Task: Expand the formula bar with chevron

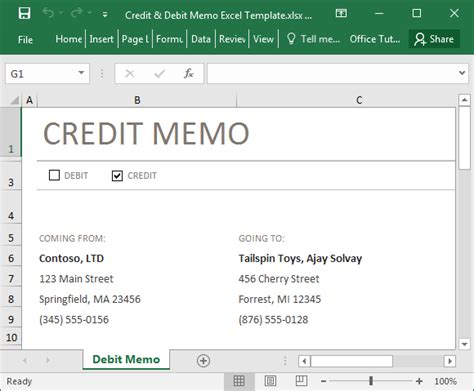Action: pyautogui.click(x=462, y=73)
